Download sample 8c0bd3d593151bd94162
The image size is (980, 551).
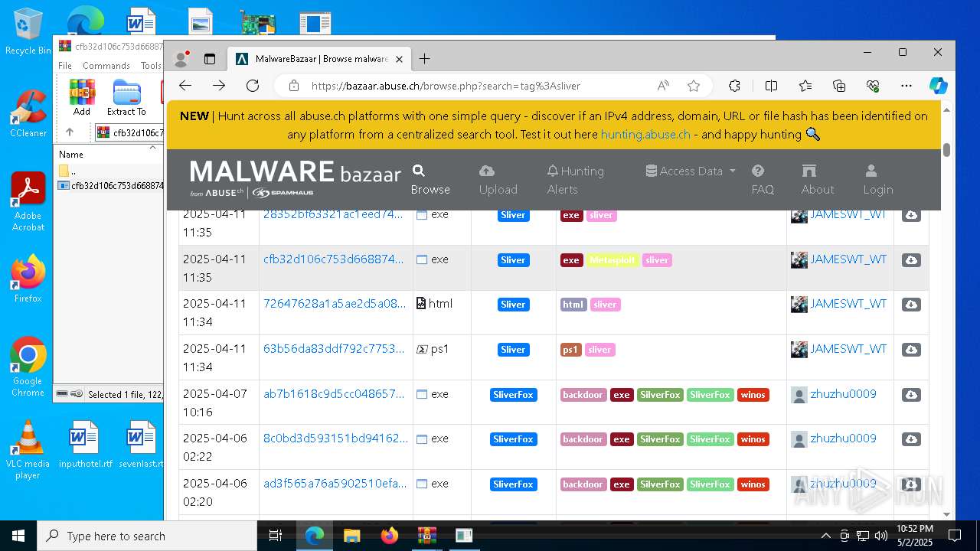click(911, 439)
